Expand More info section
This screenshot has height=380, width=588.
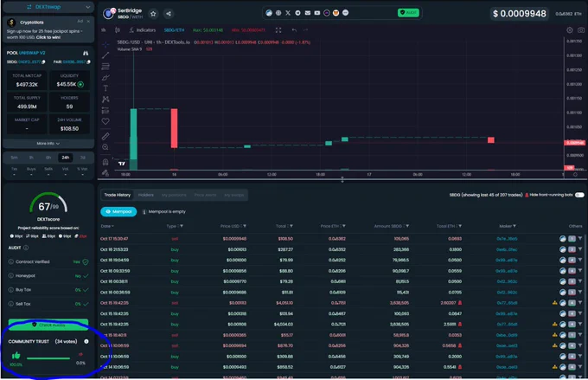[48, 144]
